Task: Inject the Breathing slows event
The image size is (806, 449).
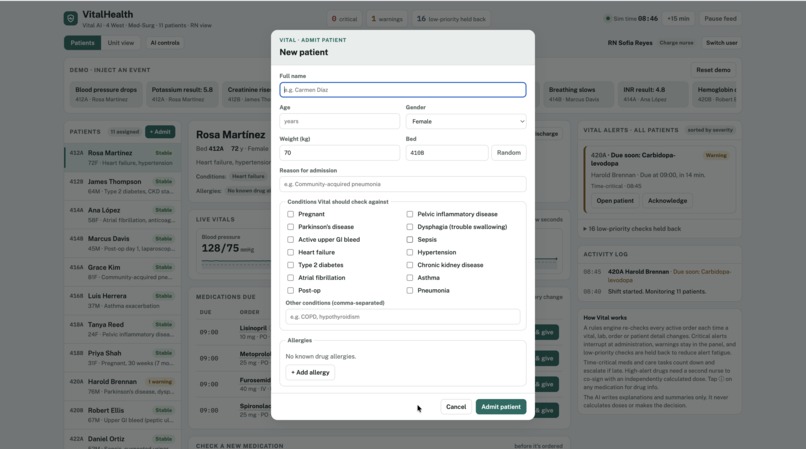Action: click(x=578, y=94)
